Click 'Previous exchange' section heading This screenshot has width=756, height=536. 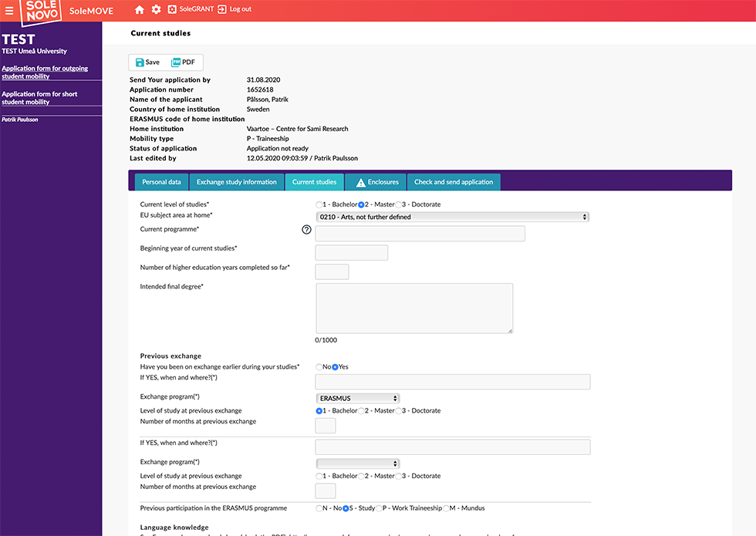[x=170, y=356]
